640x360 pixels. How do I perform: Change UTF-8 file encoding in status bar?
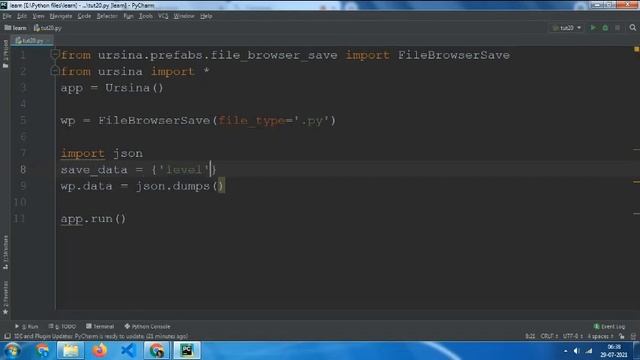pos(572,336)
